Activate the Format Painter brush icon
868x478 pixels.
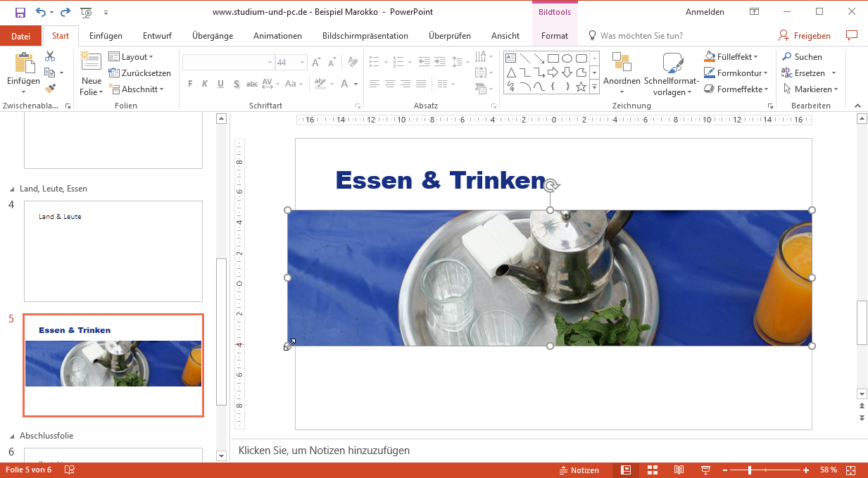point(50,89)
